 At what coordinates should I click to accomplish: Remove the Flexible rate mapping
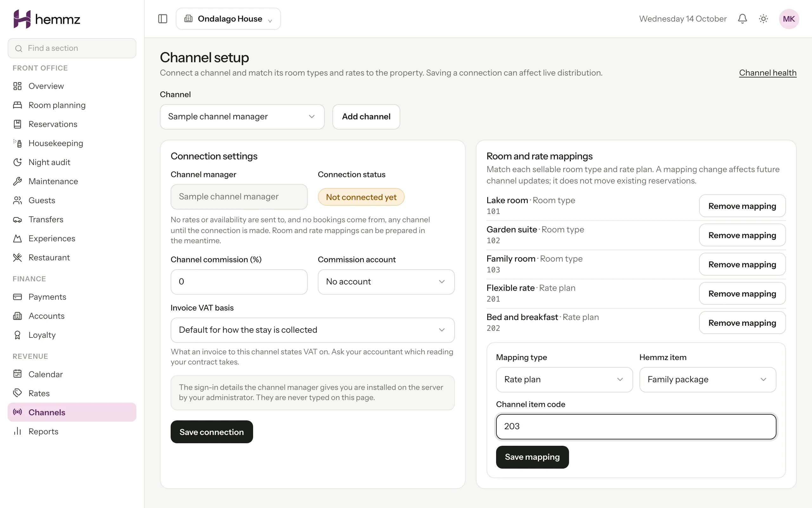[x=742, y=293]
